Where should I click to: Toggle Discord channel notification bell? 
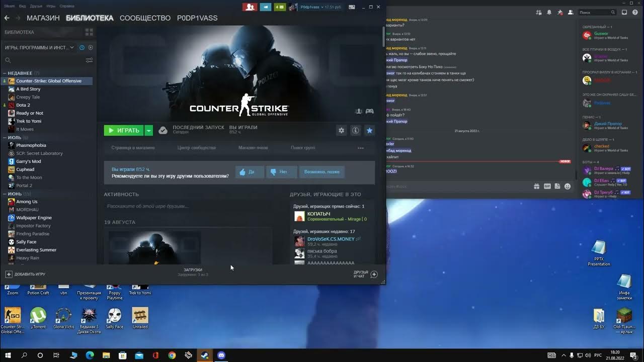tap(549, 12)
